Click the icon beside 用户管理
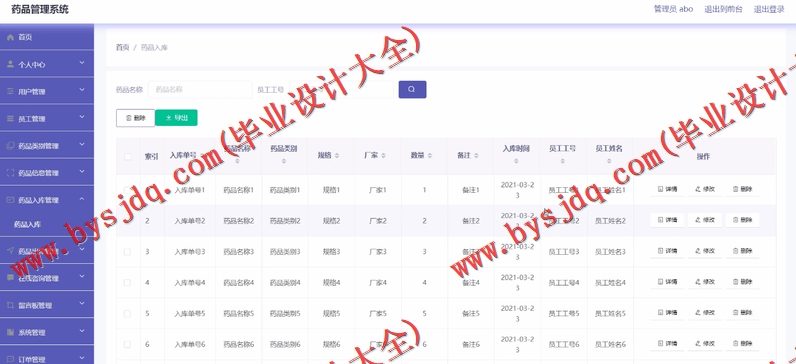 coord(10,91)
